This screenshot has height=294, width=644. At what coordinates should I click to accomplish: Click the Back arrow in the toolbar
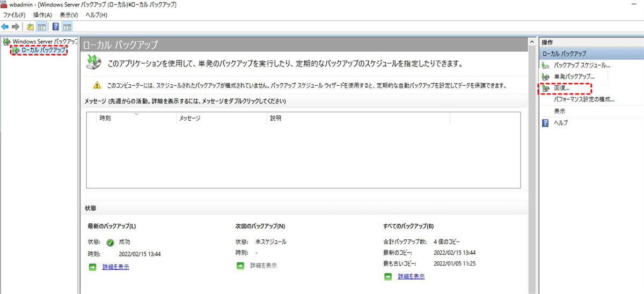coord(5,26)
